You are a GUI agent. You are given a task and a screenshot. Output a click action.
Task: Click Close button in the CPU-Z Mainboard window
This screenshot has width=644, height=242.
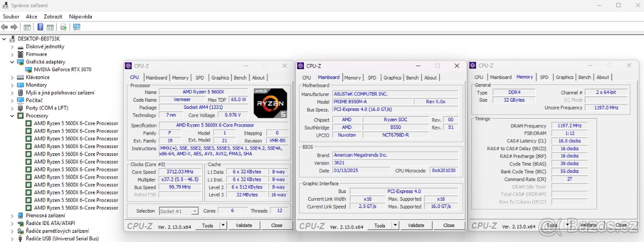pos(449,226)
